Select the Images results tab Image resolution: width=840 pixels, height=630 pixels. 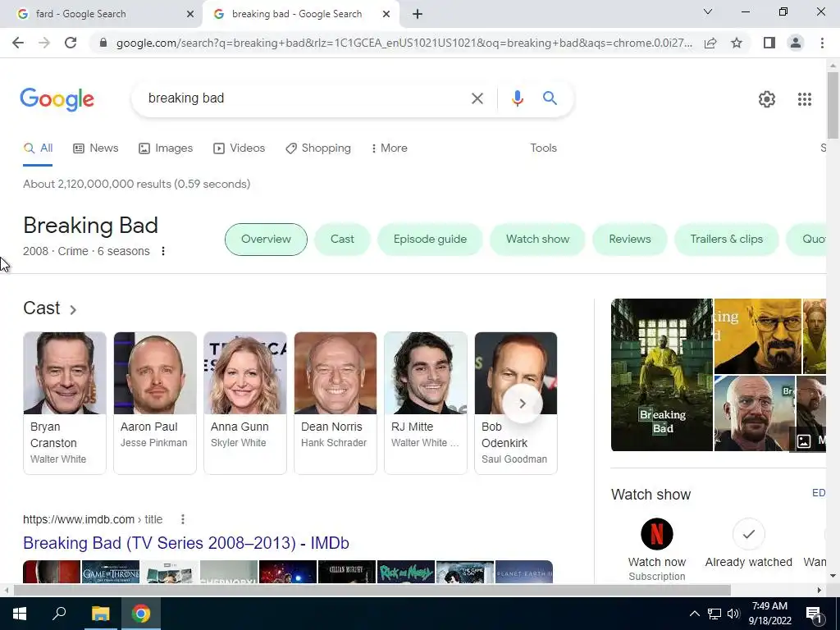tap(166, 148)
